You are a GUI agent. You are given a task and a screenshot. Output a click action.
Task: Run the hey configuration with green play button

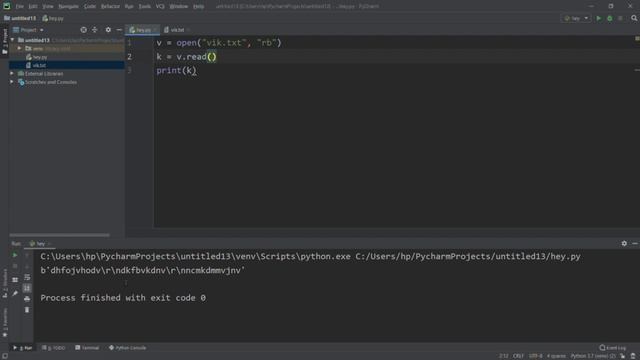599,18
